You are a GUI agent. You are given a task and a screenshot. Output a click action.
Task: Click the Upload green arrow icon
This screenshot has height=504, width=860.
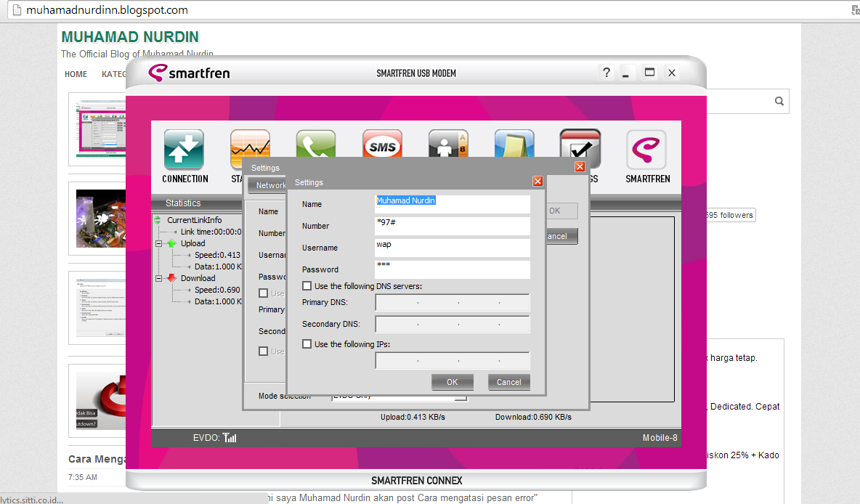pyautogui.click(x=171, y=243)
